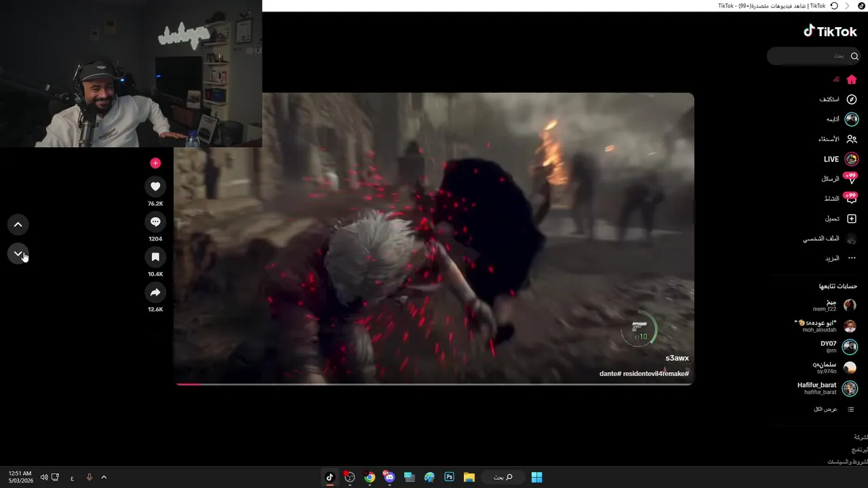Expand hidden system tray icons chevron
The image size is (868, 488).
tap(104, 477)
